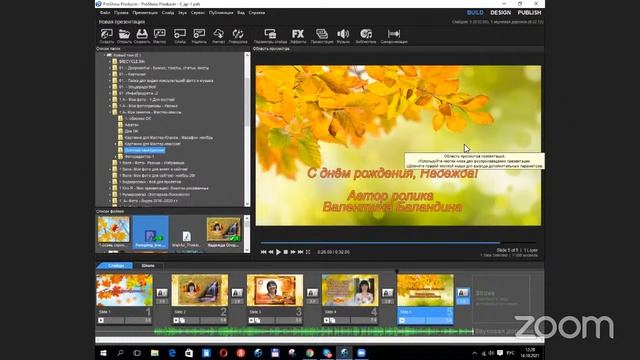Select Slide 2 thumbnail in slide list
Viewport: 640px width, 360px height.
pyautogui.click(x=200, y=291)
